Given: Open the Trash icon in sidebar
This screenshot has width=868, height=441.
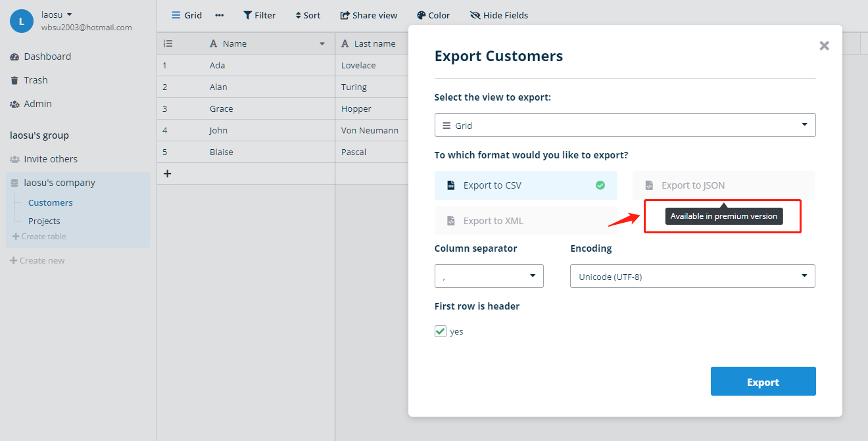Looking at the screenshot, I should 14,81.
